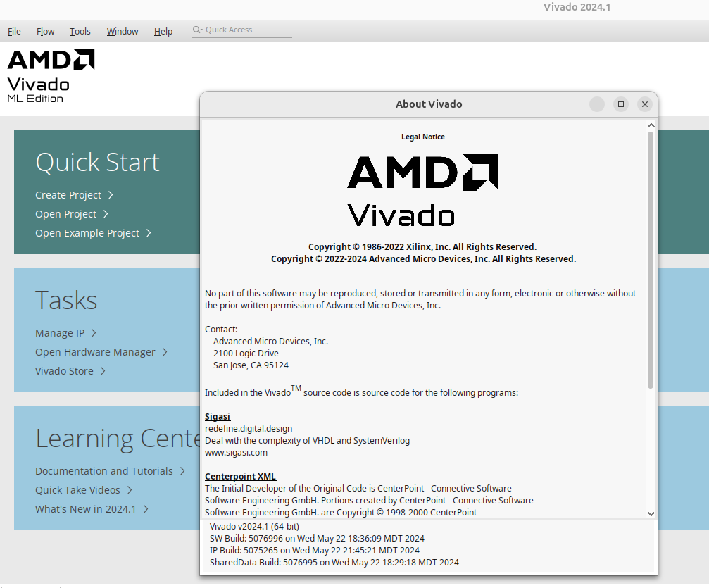709x588 pixels.
Task: Click the chevron next to Create Project
Action: click(x=111, y=195)
